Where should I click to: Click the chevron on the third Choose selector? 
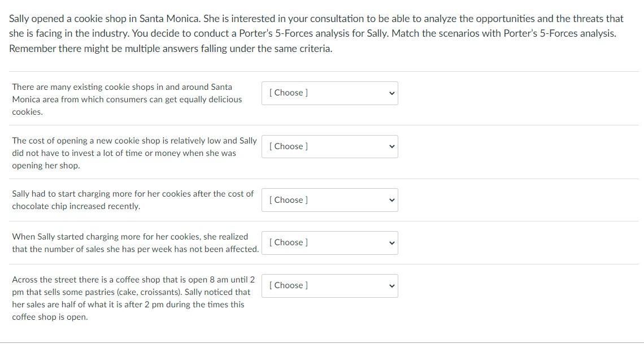tap(391, 200)
